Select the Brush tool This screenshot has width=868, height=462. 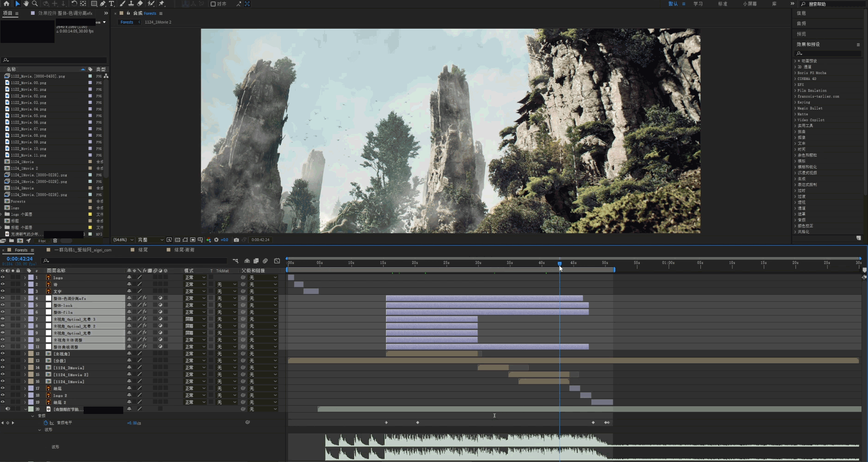click(122, 4)
